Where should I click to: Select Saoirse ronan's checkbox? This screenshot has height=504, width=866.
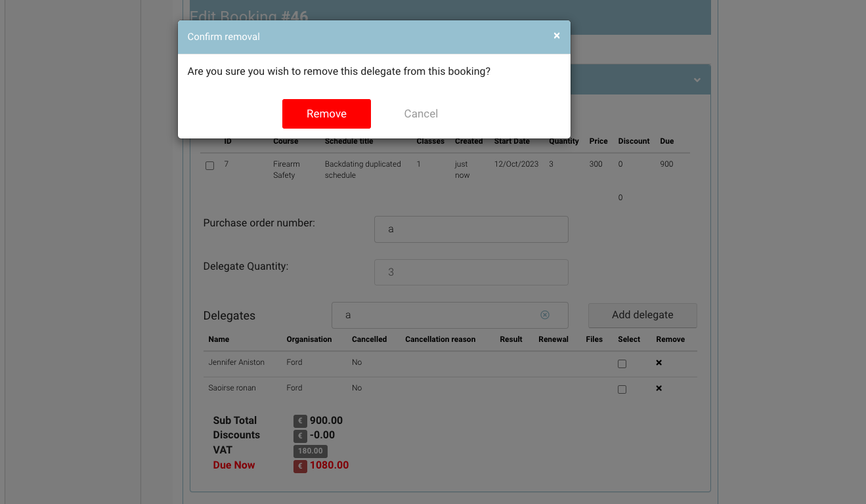(x=622, y=389)
